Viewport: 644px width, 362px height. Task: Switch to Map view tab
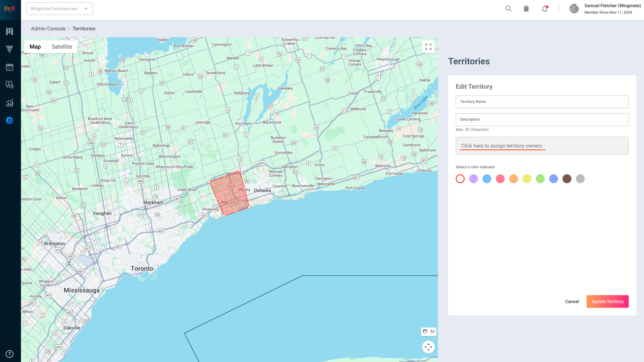35,47
